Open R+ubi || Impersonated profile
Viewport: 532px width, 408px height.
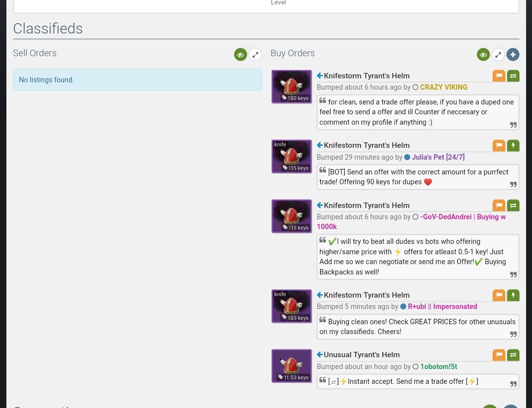click(442, 306)
